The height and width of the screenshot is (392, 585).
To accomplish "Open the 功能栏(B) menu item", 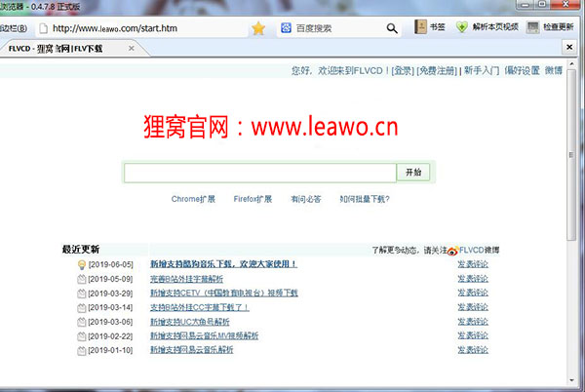I will pos(14,28).
